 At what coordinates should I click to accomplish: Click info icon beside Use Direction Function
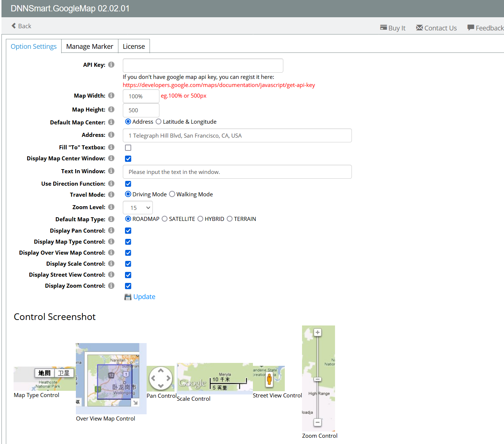point(111,183)
